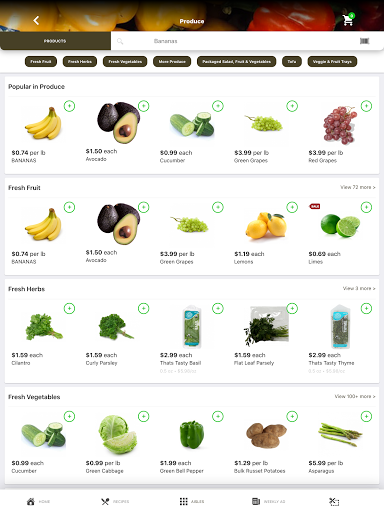Image resolution: width=384 pixels, height=512 pixels.
Task: Add Bananas to cart in Popular in Produce
Action: [69, 106]
